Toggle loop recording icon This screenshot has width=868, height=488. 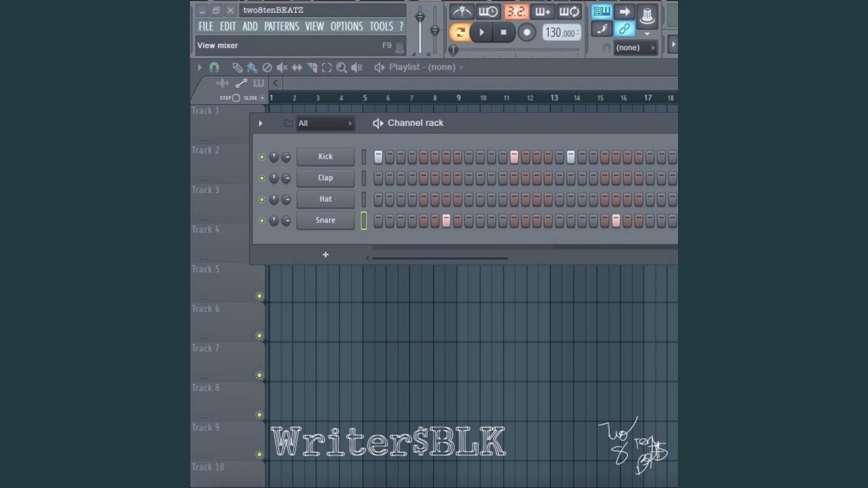[x=570, y=12]
